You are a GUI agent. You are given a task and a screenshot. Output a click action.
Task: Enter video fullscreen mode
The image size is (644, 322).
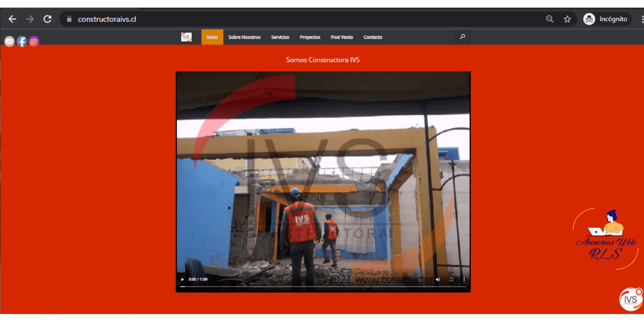451,279
